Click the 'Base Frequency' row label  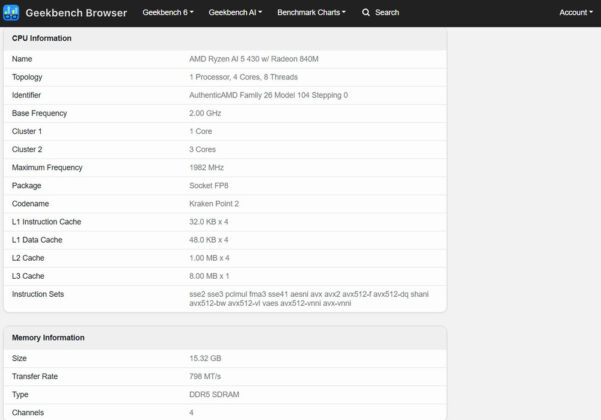tap(39, 113)
